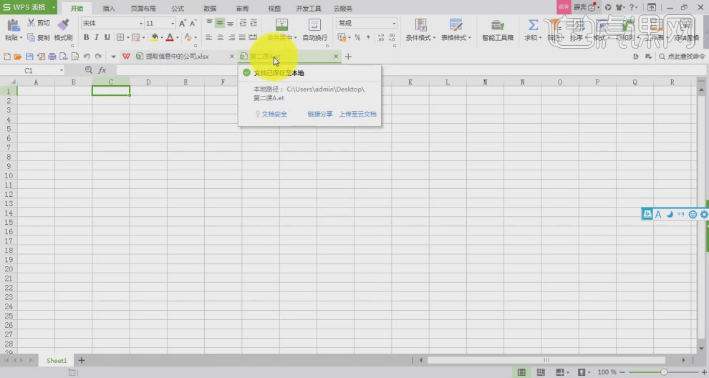
Task: Click the 链接分享 link in the popup
Action: click(320, 114)
